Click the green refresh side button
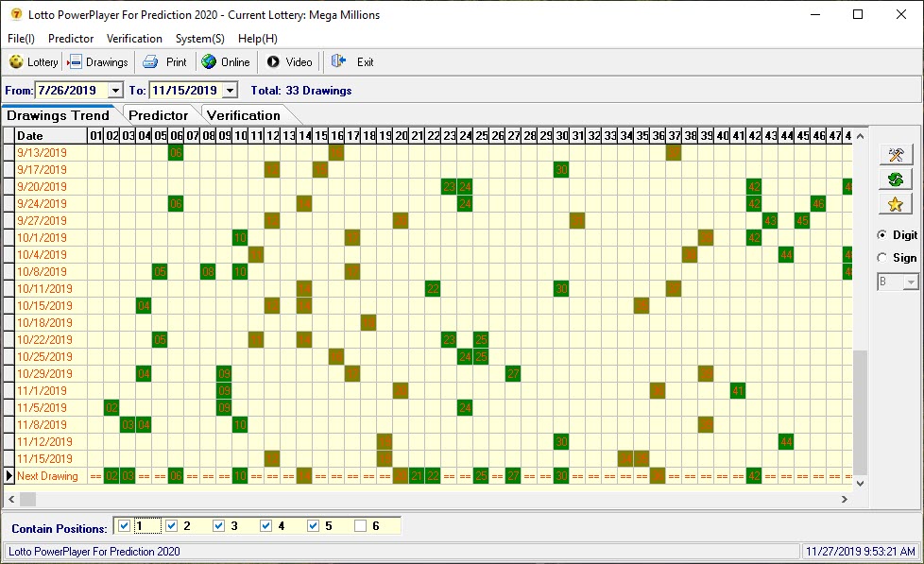 895,179
